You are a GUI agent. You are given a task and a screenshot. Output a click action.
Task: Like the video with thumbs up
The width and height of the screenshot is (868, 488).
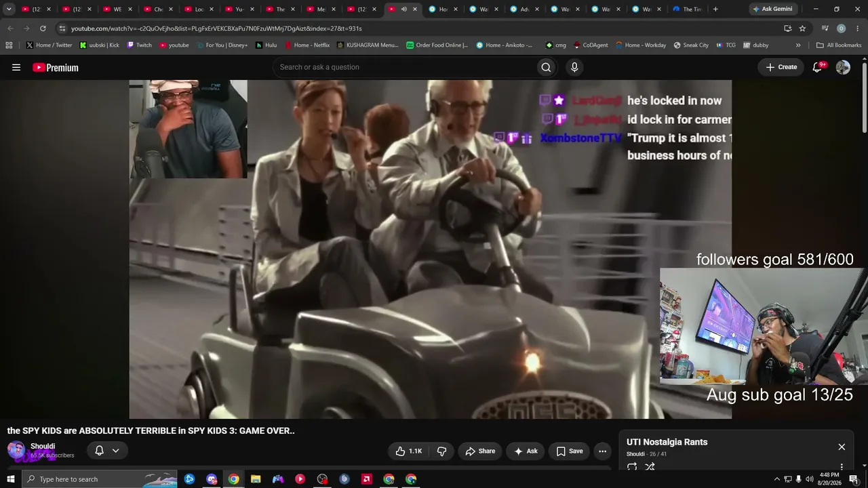click(x=408, y=451)
